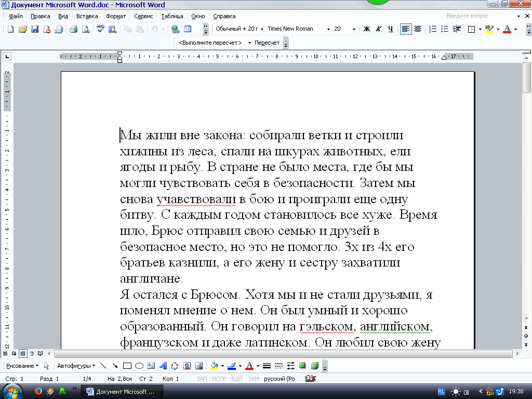Viewport: 532px width, 399px height.
Task: Paste from clipboard icon
Action: (139, 29)
